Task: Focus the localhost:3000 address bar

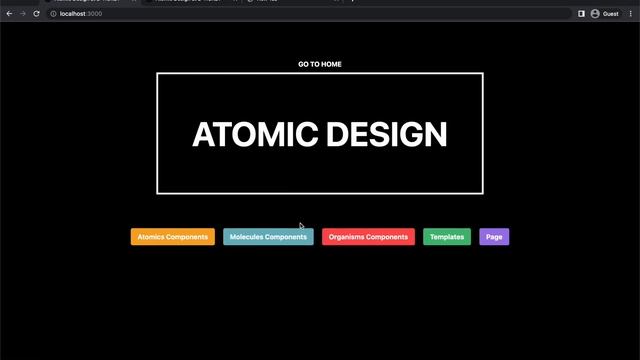Action: point(308,14)
